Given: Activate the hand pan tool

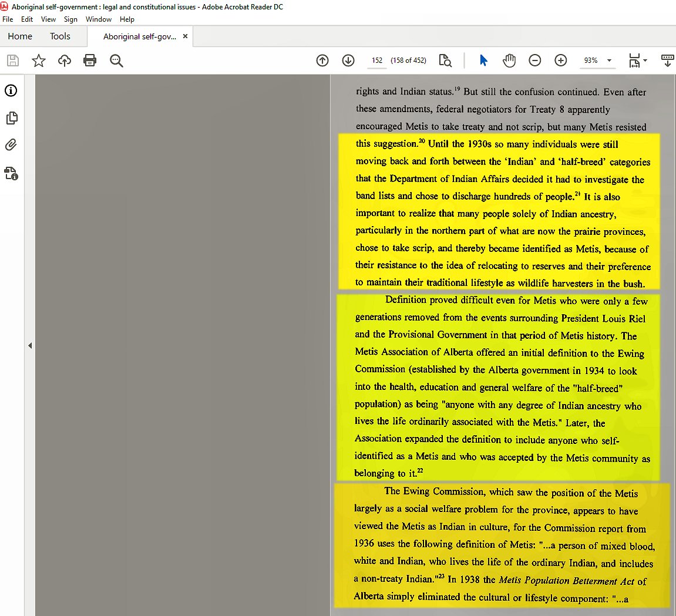Looking at the screenshot, I should pos(509,60).
